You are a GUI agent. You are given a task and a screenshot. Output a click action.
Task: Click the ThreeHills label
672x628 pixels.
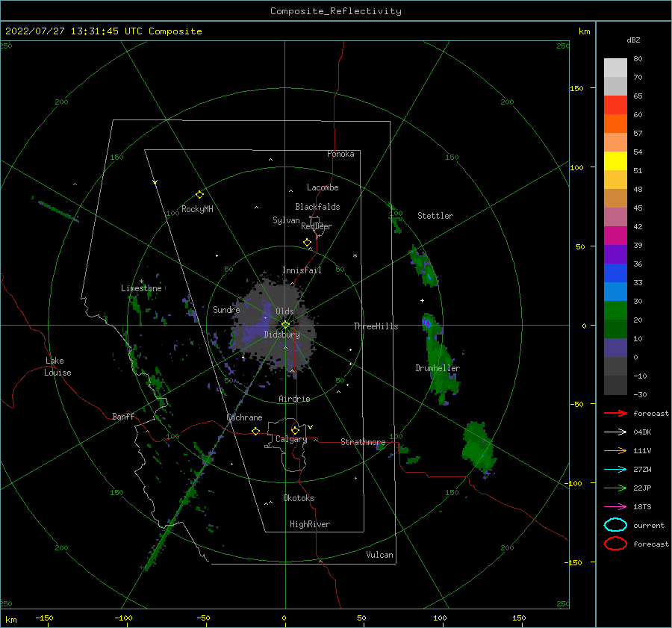(376, 326)
